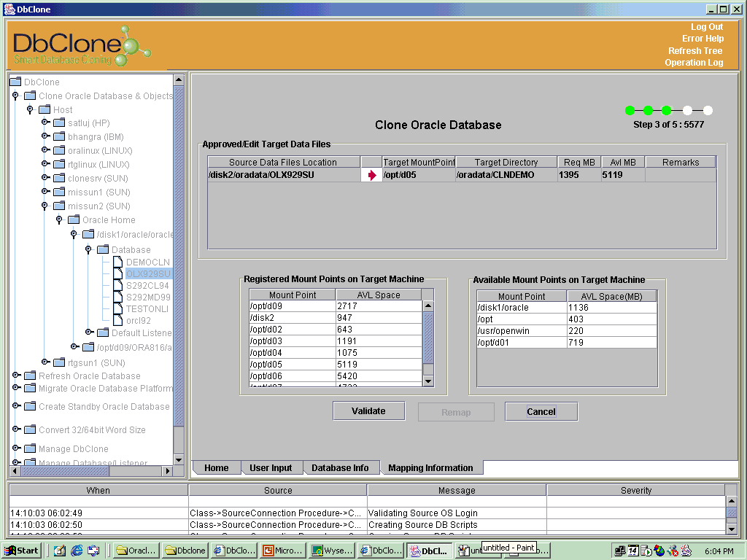Click the calendar 14 icon in system tray
The image size is (747, 560).
pos(632,551)
